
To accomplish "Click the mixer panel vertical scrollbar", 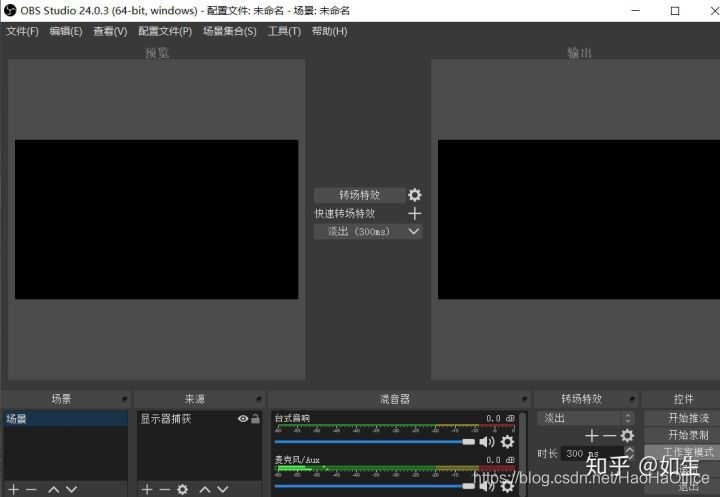I will point(523,454).
